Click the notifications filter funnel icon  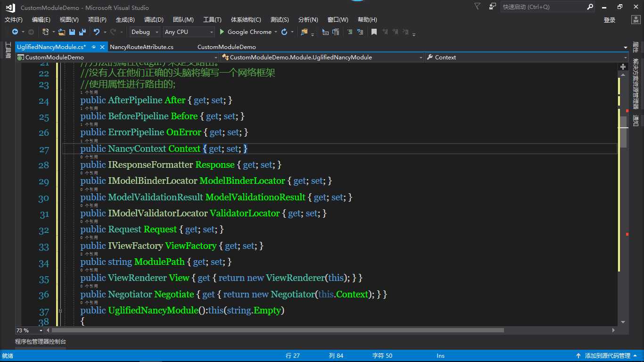(x=478, y=6)
